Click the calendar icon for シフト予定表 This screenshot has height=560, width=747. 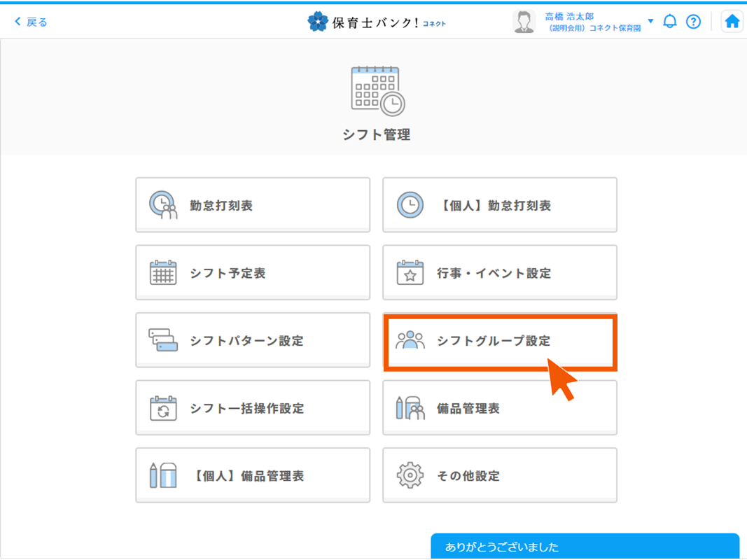coord(164,272)
